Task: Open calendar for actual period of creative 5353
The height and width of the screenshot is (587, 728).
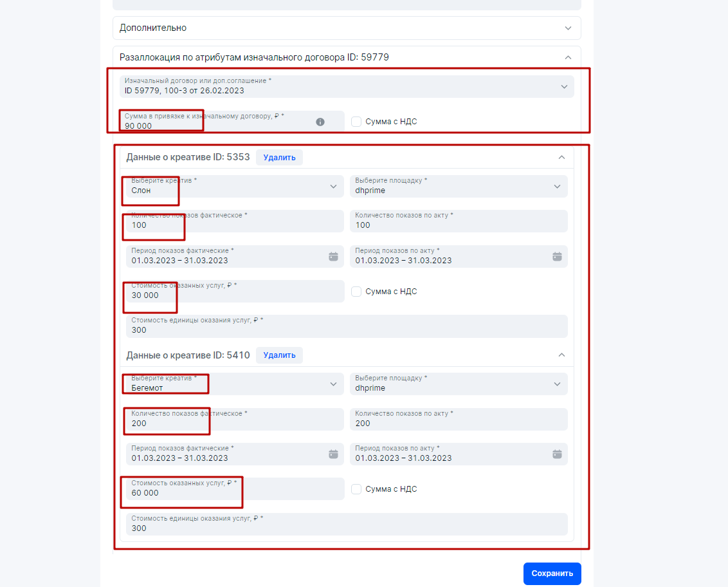Action: (x=333, y=256)
